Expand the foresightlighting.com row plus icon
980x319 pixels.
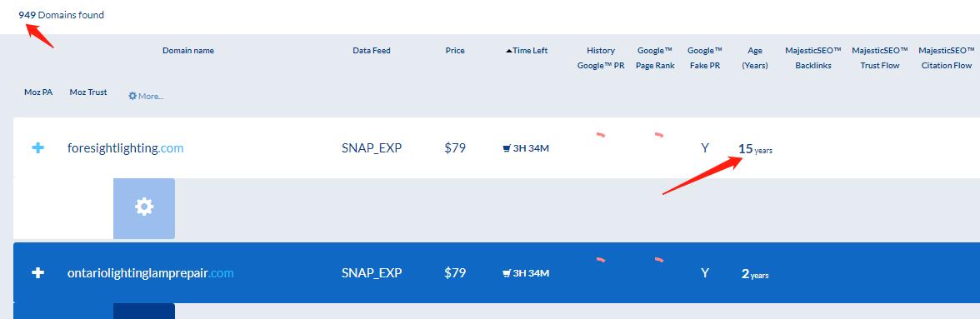click(x=38, y=148)
